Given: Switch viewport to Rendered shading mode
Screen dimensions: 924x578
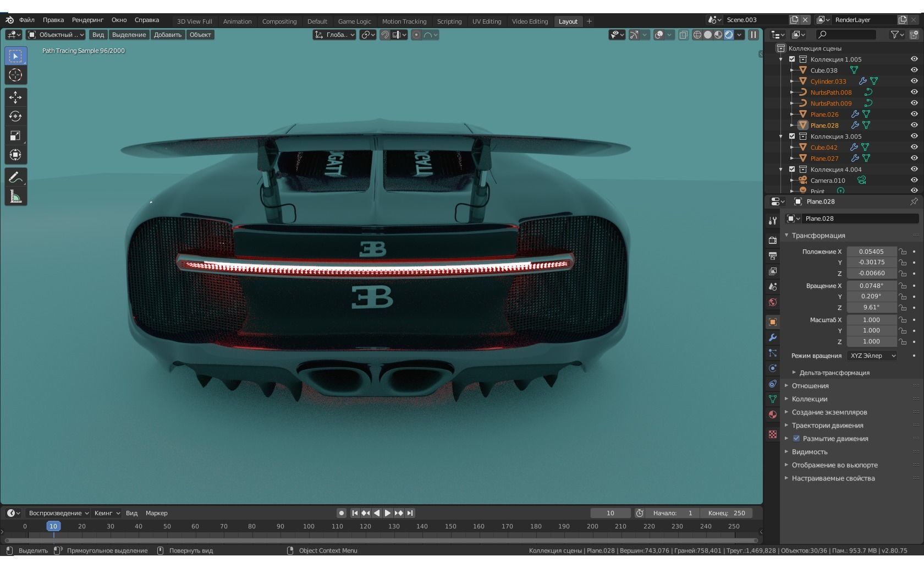Looking at the screenshot, I should coord(729,34).
